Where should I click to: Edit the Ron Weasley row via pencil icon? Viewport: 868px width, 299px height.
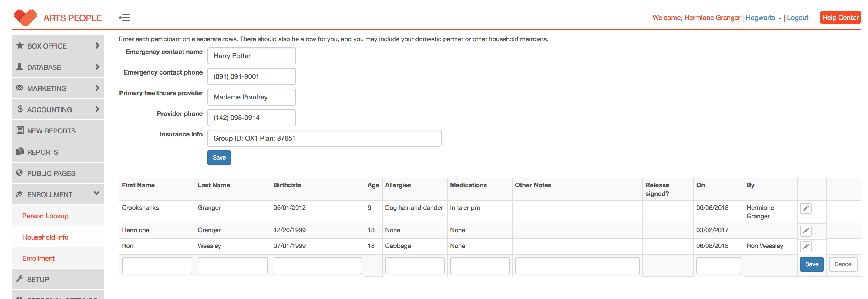[805, 247]
